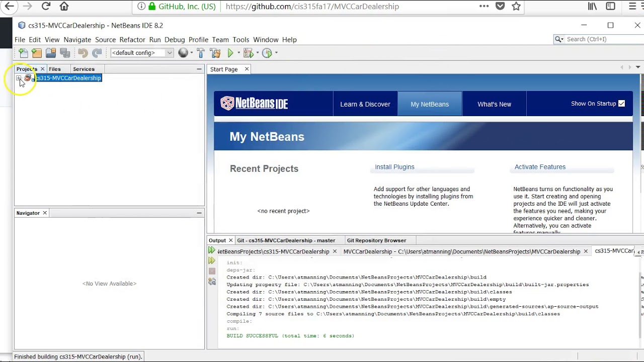Open the Team menu
644x362 pixels.
pos(220,40)
